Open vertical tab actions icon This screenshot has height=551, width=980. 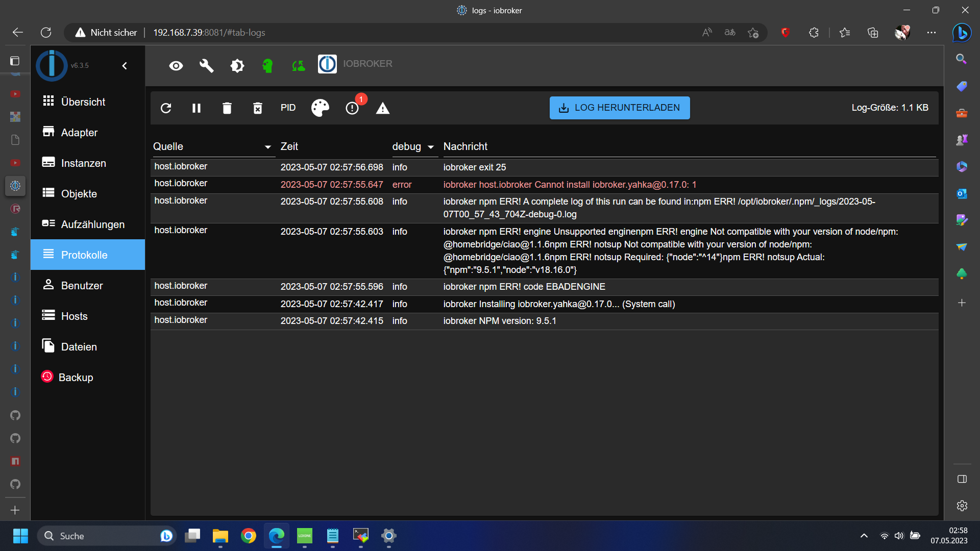[15, 61]
